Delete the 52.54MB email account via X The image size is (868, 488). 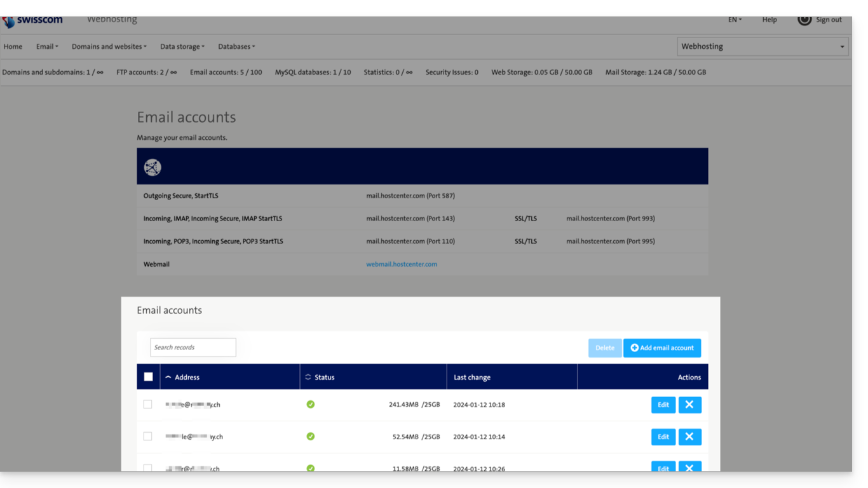point(689,437)
